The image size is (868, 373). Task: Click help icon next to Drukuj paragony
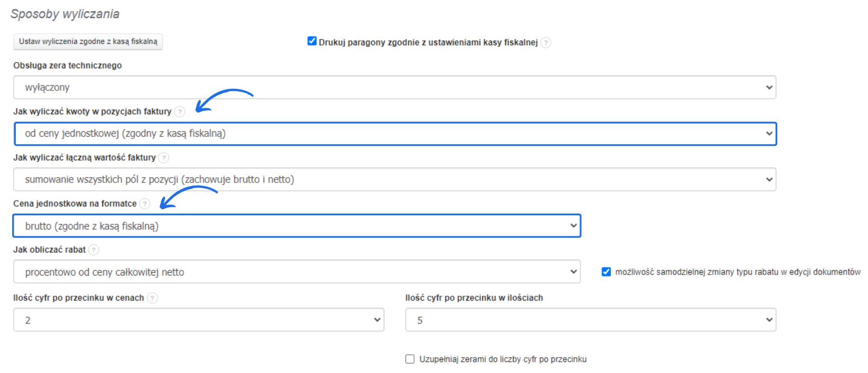coord(546,43)
